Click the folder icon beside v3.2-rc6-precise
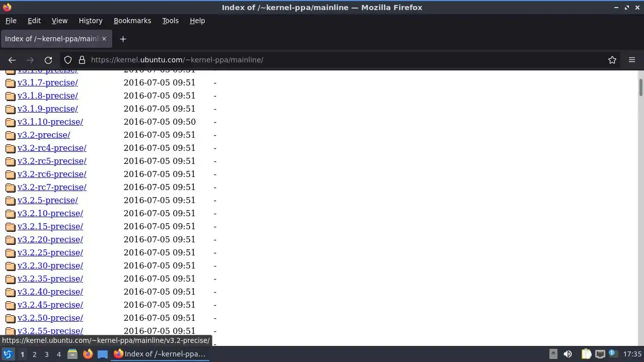644x362 pixels. [10, 174]
